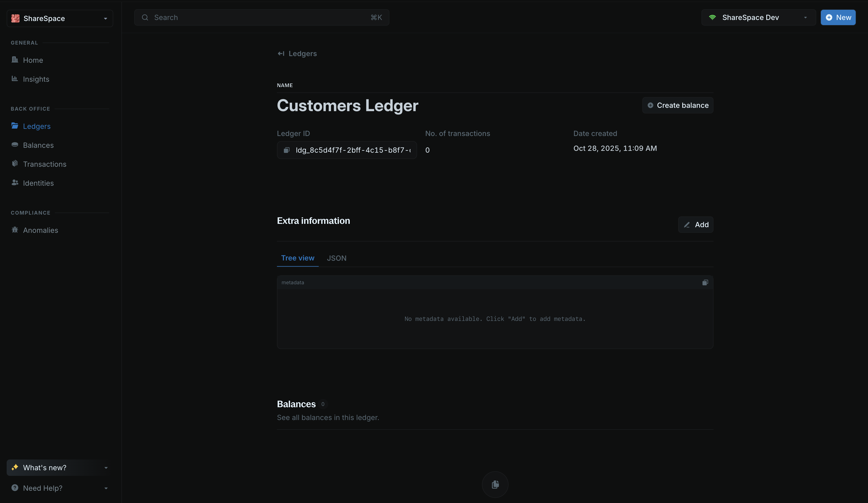Viewport: 868px width, 503px height.
Task: Switch to the JSON tab
Action: point(337,258)
